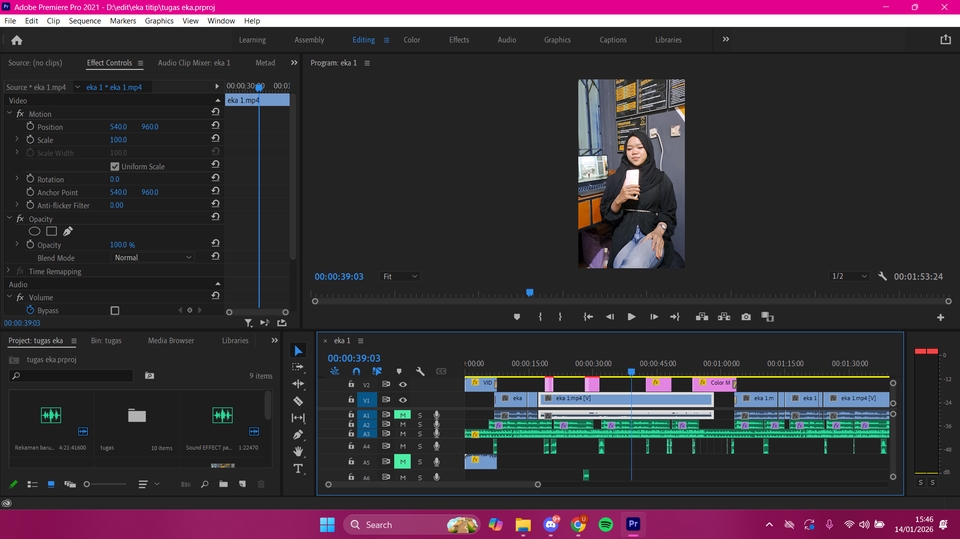
Task: Expand the Scale parameter
Action: coord(17,139)
